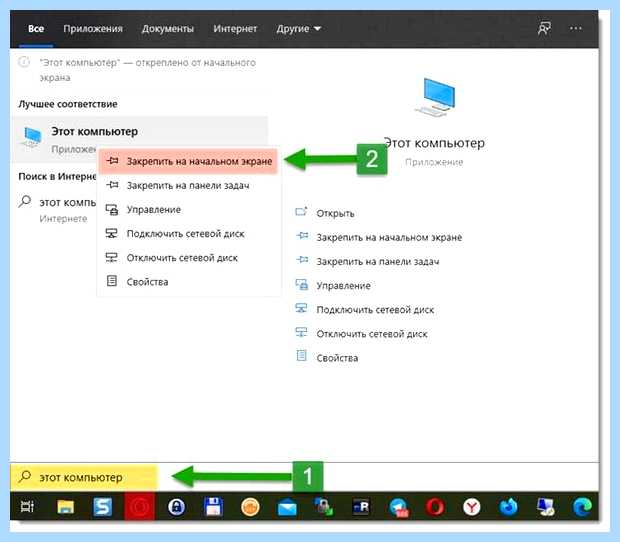Open the three-dots options menu
This screenshot has width=620, height=542.
576,28
